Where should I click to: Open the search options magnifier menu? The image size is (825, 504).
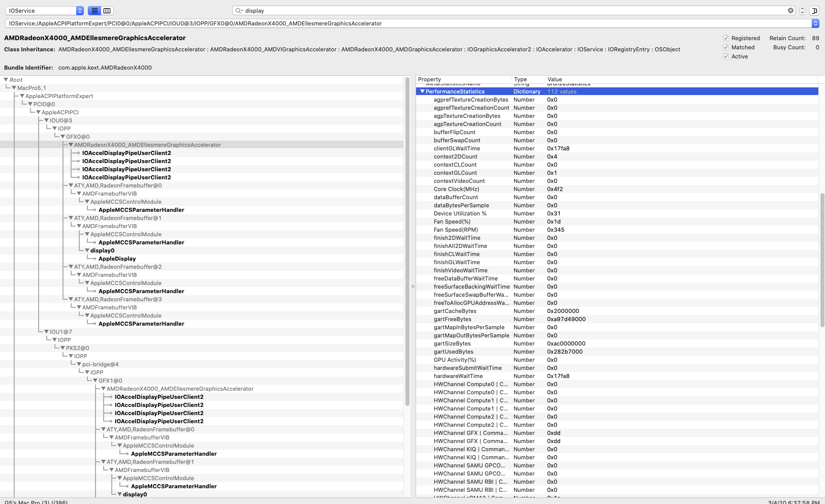point(239,11)
